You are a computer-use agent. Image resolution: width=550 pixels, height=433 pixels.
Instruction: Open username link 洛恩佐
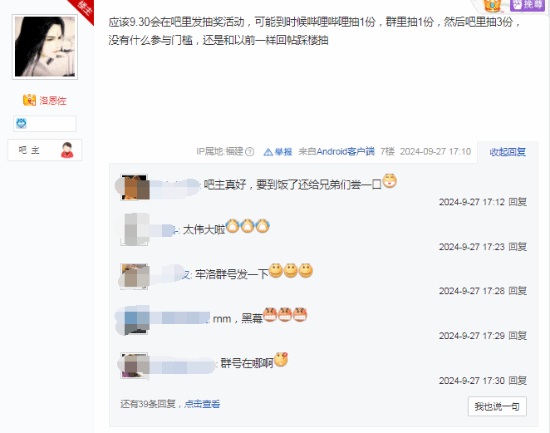53,101
